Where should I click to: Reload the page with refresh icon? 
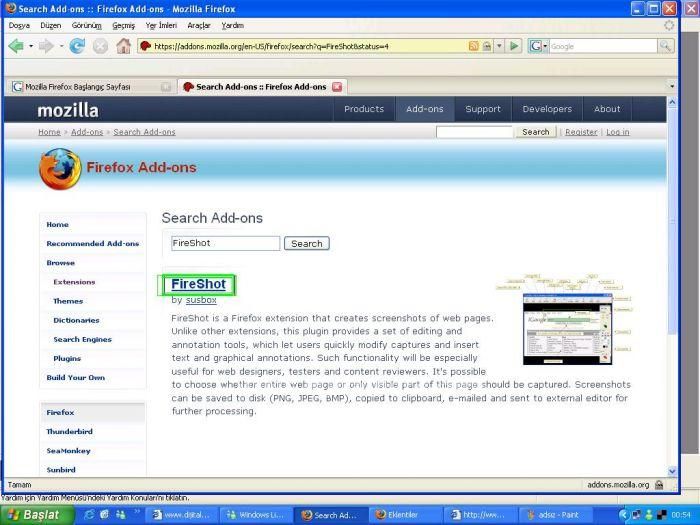coord(78,46)
